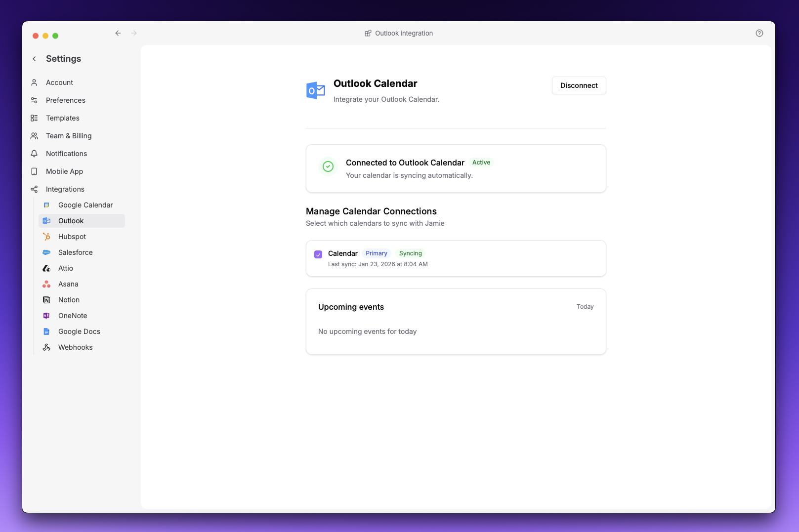Open the Asana integration

click(x=68, y=284)
